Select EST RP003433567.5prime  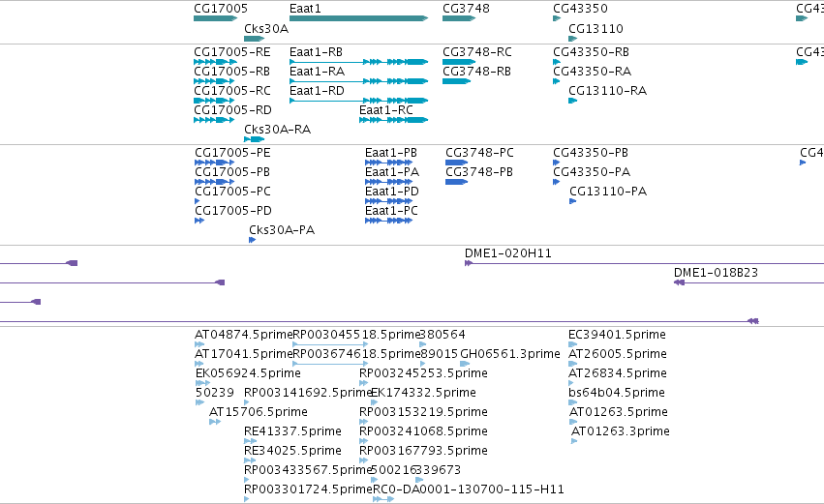pyautogui.click(x=308, y=471)
